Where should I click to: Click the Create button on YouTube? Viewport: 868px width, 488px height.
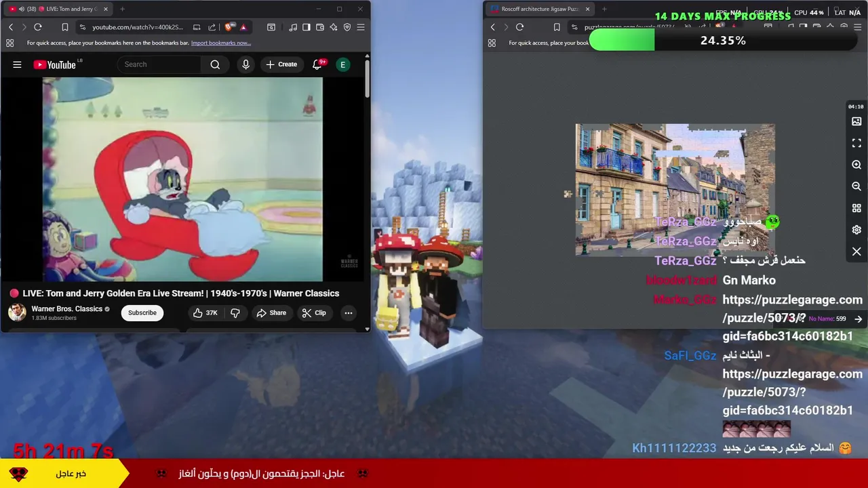coord(281,64)
